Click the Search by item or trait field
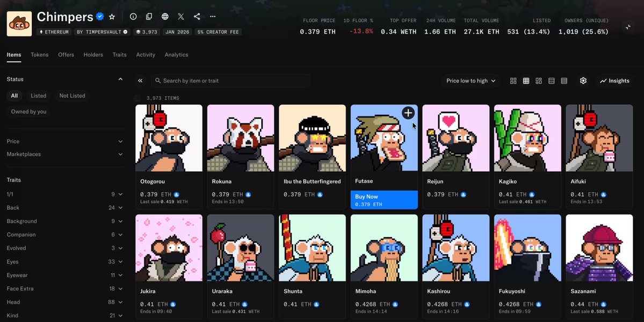Viewport: 644px width, 322px height. [x=230, y=81]
